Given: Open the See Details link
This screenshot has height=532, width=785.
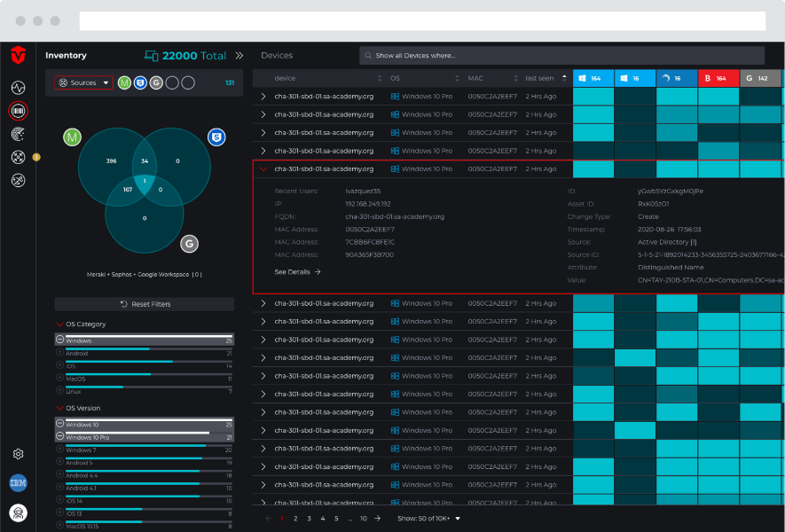Looking at the screenshot, I should click(297, 272).
